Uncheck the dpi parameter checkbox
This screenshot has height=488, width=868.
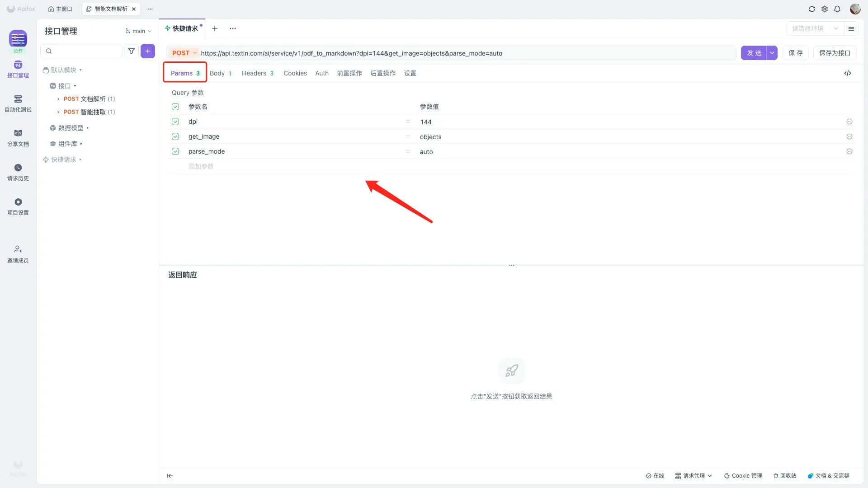pos(175,122)
